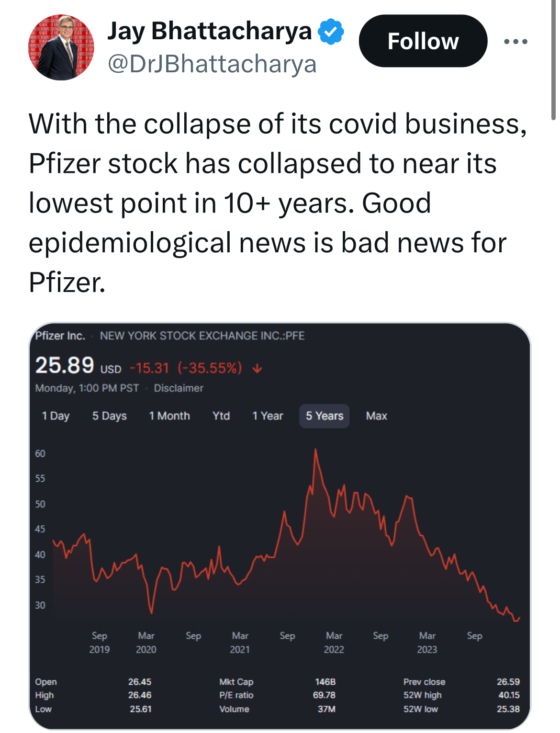This screenshot has height=733, width=560.
Task: Switch to the 1 Month range
Action: click(x=169, y=416)
